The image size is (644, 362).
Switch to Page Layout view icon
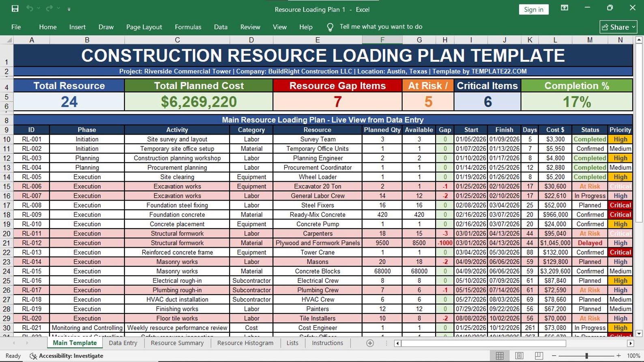(519, 356)
